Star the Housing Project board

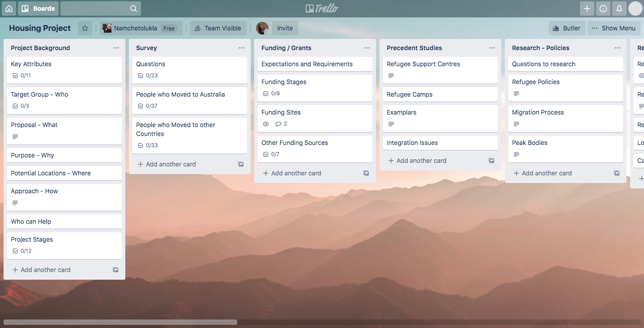[x=85, y=28]
